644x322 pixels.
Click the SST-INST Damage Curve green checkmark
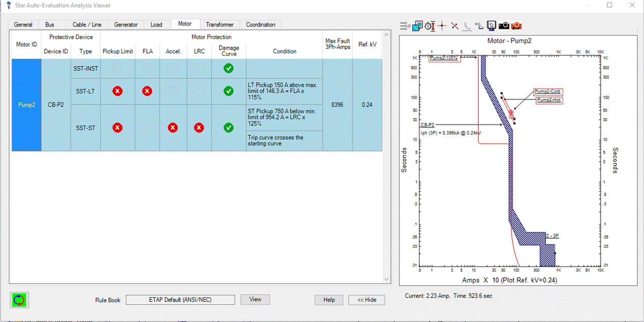point(228,69)
